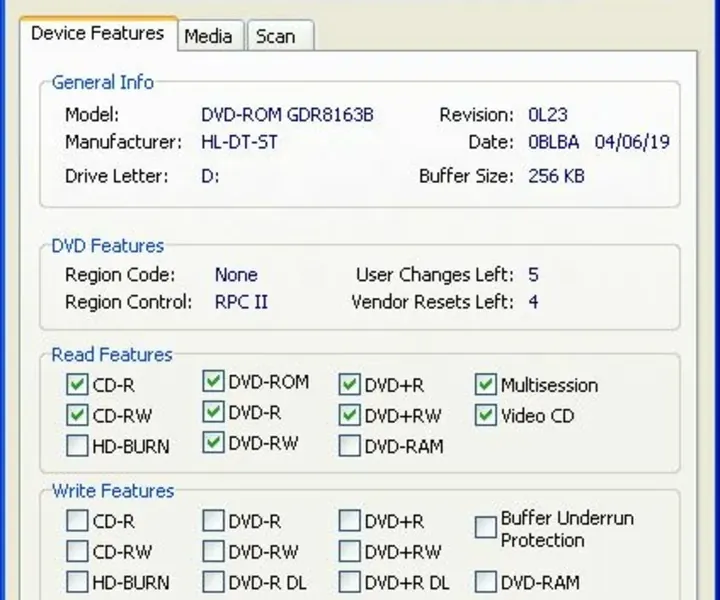Toggle DVD-R in Read Features
Viewport: 720px width, 600px height.
[x=213, y=411]
